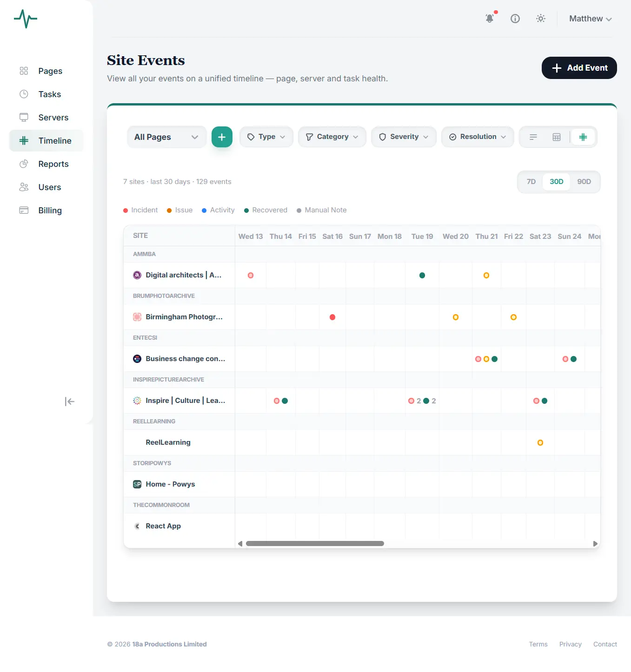
Task: Go to Pages in sidebar
Action: 46,71
